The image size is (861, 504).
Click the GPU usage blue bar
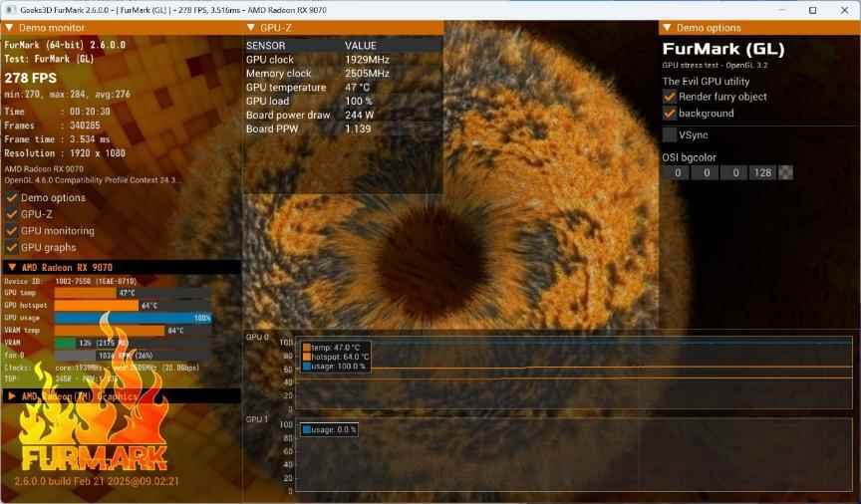(133, 318)
